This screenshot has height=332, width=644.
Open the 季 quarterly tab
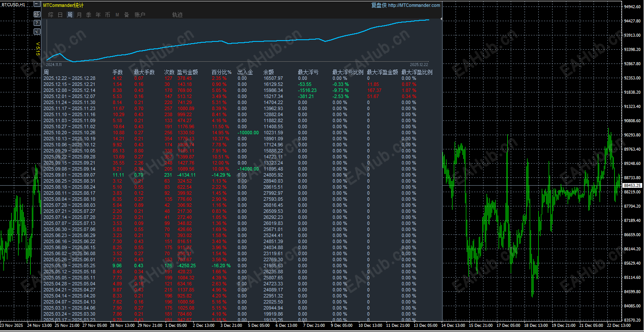[89, 15]
